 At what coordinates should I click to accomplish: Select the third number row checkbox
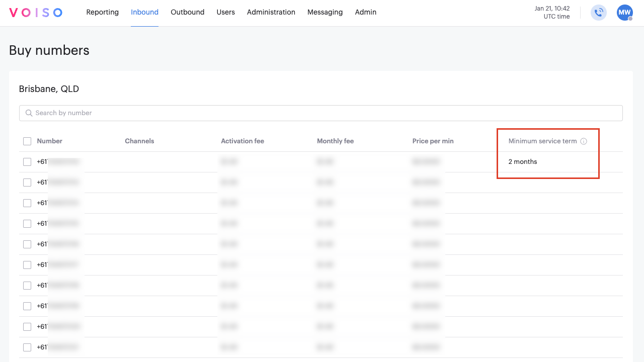tap(27, 203)
